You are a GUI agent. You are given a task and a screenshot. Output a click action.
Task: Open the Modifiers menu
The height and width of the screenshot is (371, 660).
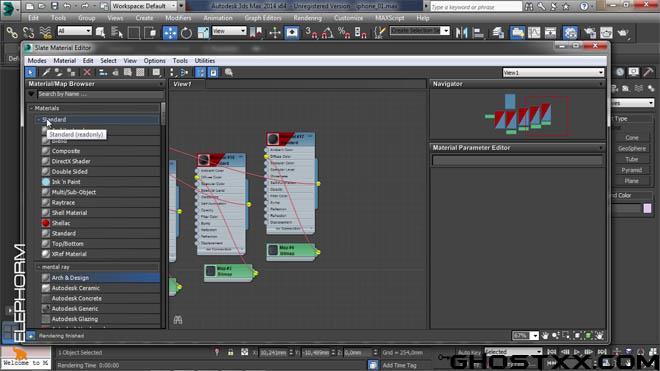point(178,18)
